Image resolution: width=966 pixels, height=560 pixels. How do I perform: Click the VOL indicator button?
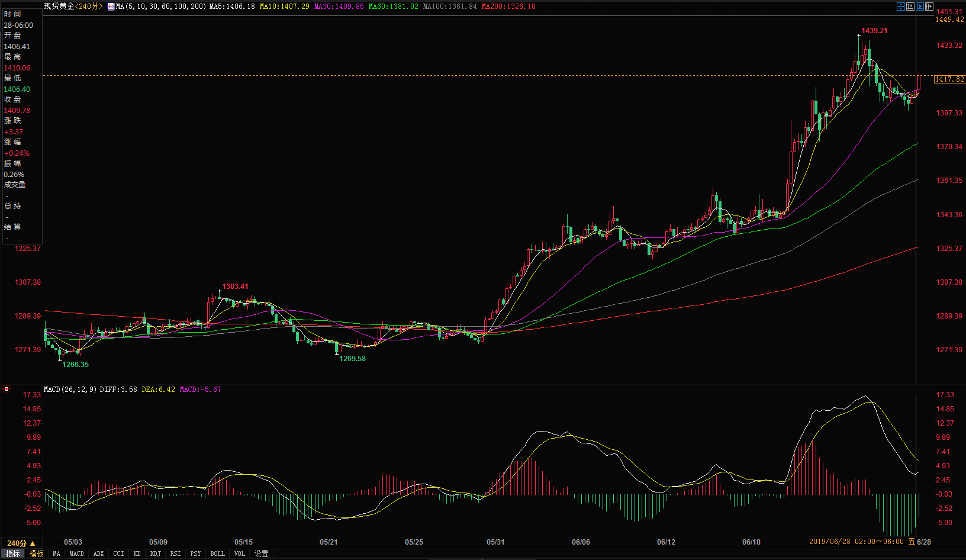(239, 553)
